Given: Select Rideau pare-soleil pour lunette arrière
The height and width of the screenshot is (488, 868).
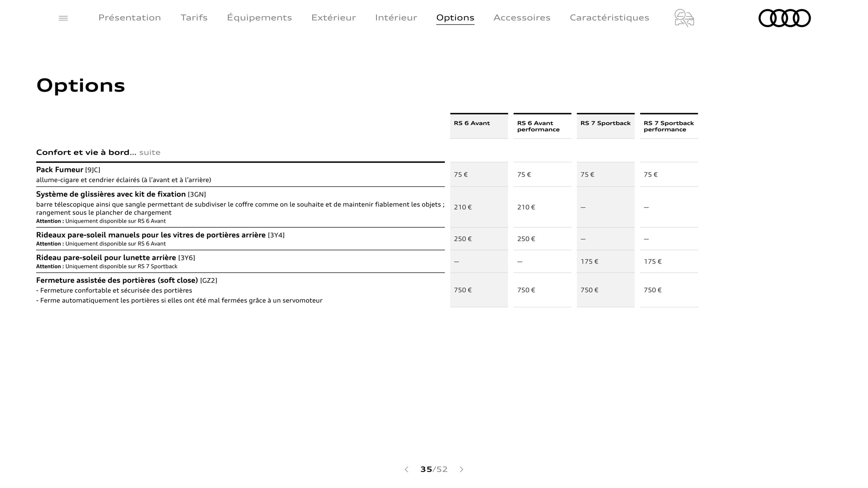Looking at the screenshot, I should 116,258.
